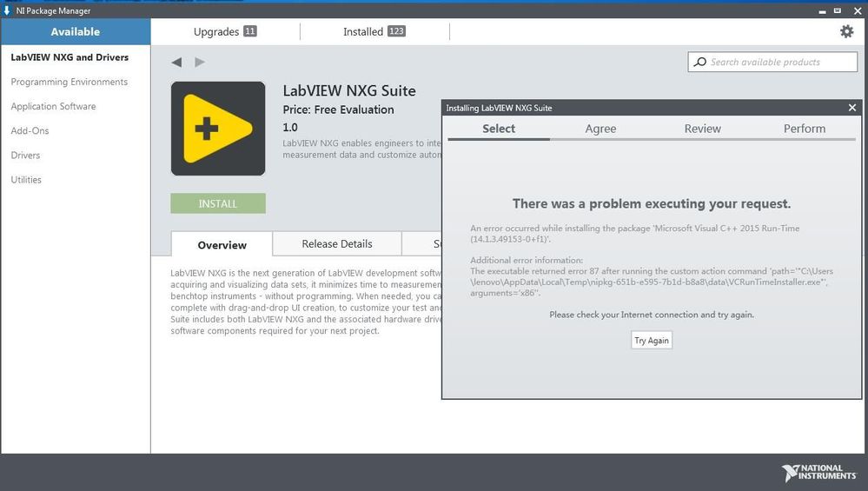Open the Release Details tab
Image resolution: width=868 pixels, height=491 pixels.
click(337, 243)
